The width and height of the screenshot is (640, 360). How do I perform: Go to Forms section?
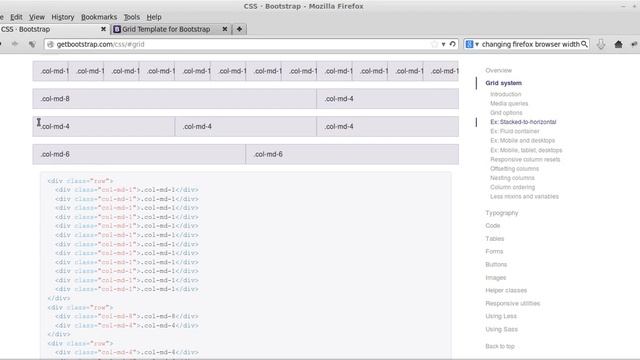click(494, 251)
